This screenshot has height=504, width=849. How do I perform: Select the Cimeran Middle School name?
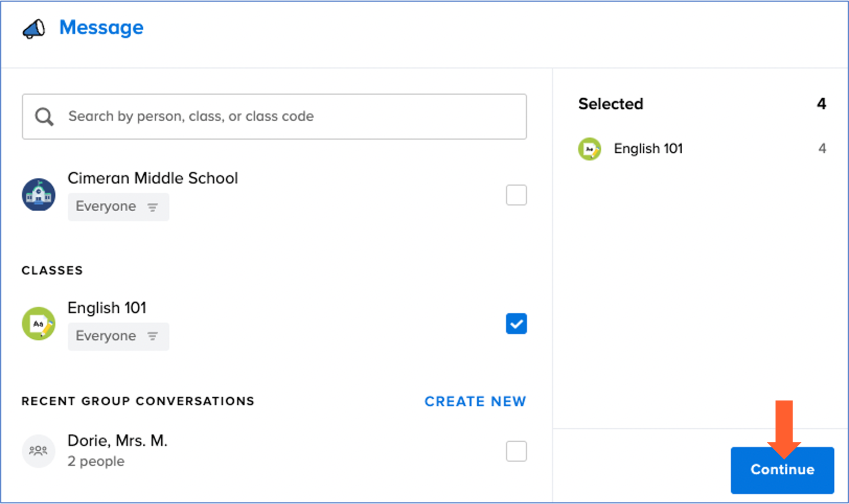153,178
